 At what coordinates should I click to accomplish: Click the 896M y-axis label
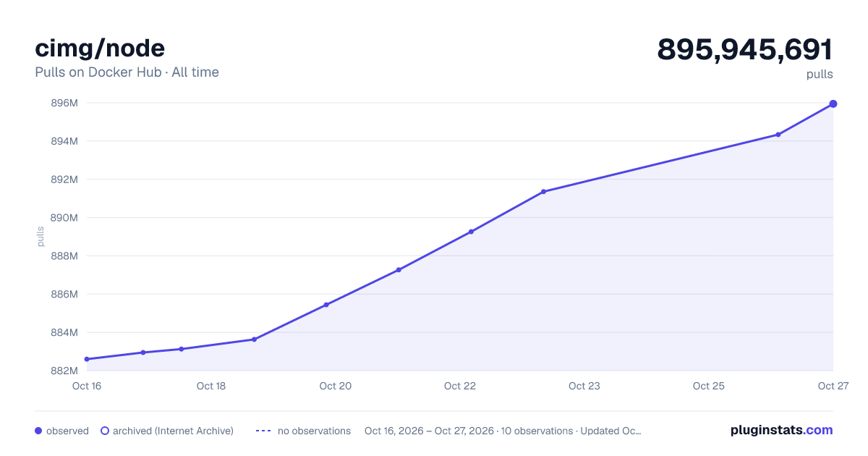click(64, 103)
